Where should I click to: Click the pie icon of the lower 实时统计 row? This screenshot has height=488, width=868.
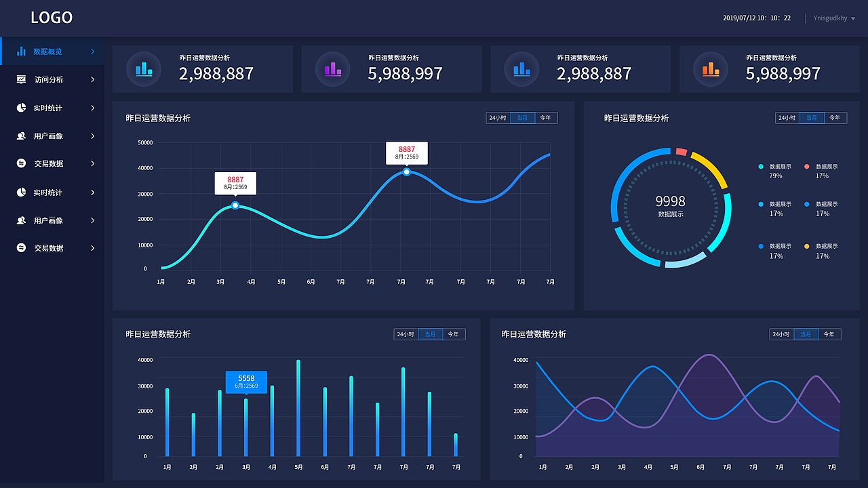coord(21,192)
